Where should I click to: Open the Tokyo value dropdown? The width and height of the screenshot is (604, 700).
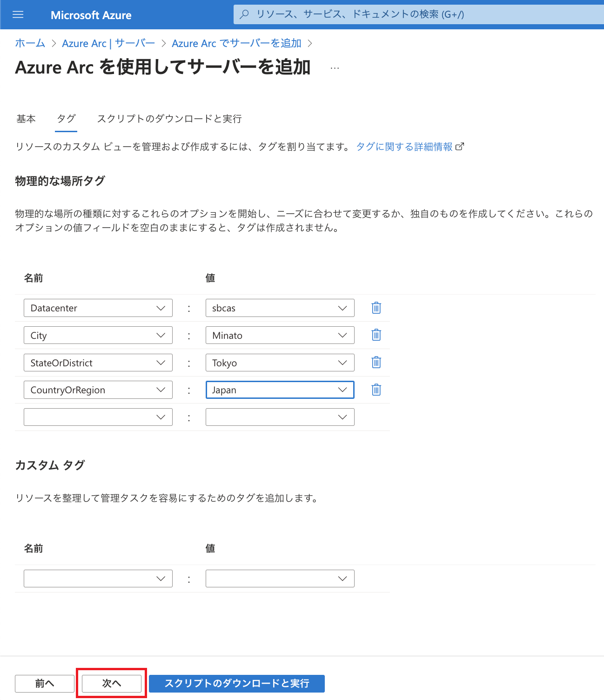click(280, 363)
